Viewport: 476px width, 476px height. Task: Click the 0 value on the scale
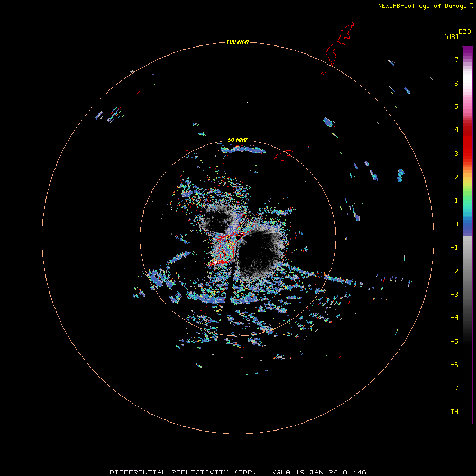[456, 224]
